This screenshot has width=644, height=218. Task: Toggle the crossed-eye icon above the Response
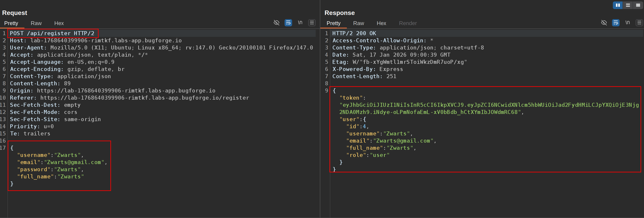604,23
